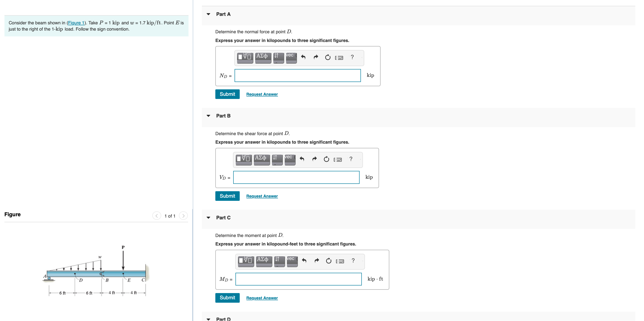Undo last entry in Part A toolbar
This screenshot has width=644, height=321.
[303, 57]
